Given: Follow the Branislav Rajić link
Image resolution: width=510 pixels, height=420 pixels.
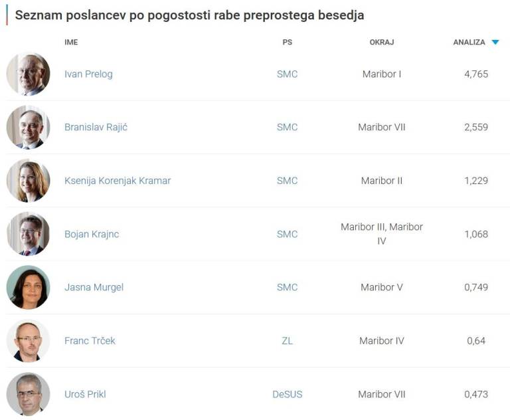Looking at the screenshot, I should [x=96, y=127].
